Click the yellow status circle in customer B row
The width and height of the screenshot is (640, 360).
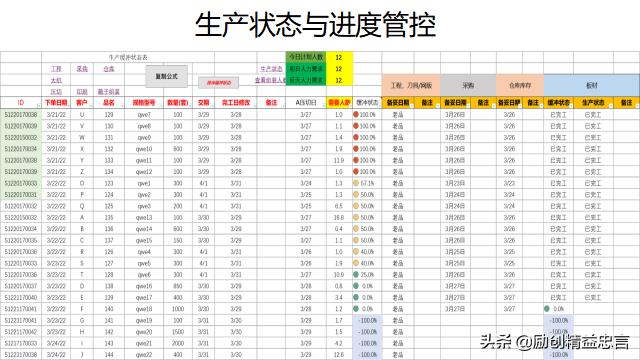coord(356,229)
